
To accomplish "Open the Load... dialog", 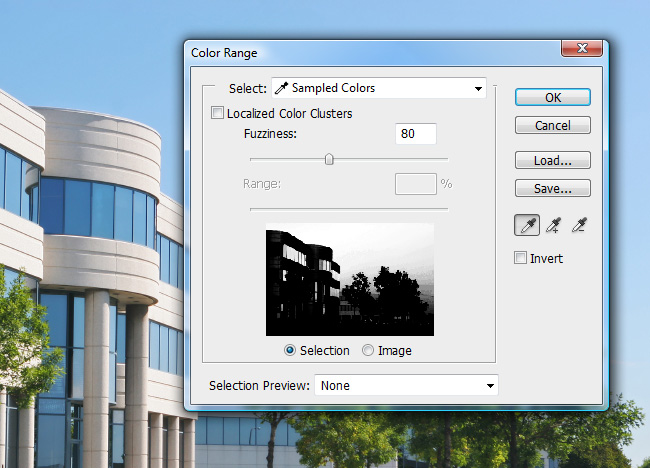I will coord(553,160).
